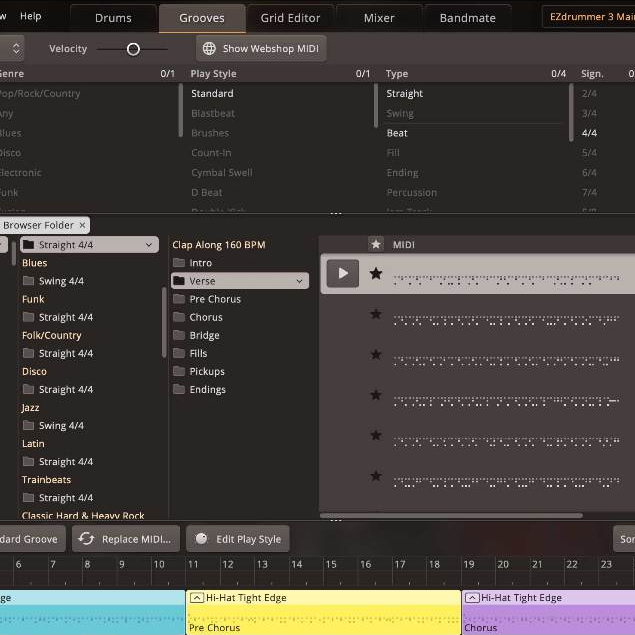Play the first MIDI groove preview
Viewport: 635px width, 635px height.
point(343,273)
